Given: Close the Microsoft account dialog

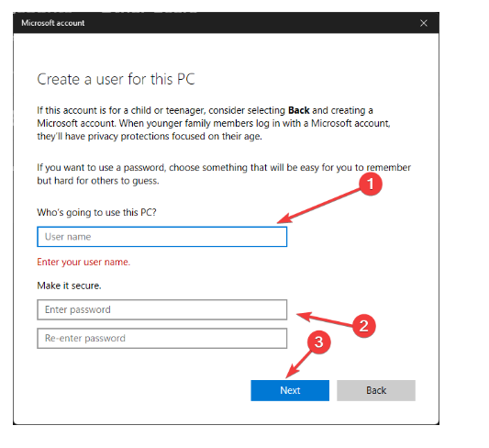Looking at the screenshot, I should [423, 23].
